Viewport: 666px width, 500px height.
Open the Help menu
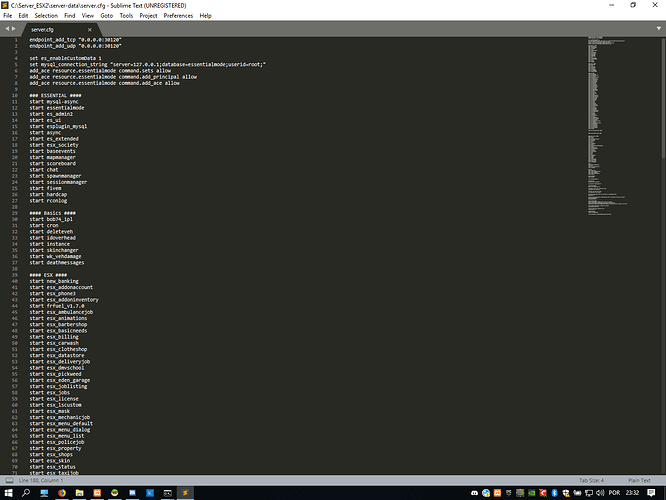[206, 16]
